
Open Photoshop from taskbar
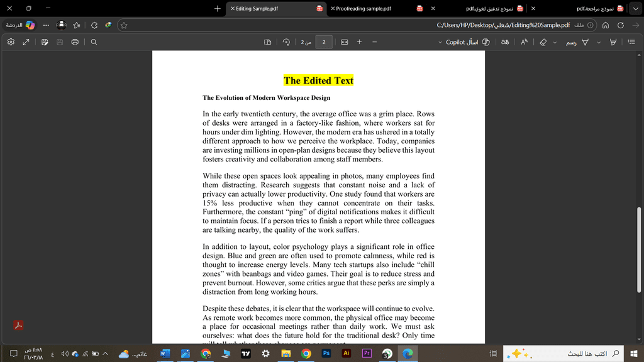coord(326,353)
